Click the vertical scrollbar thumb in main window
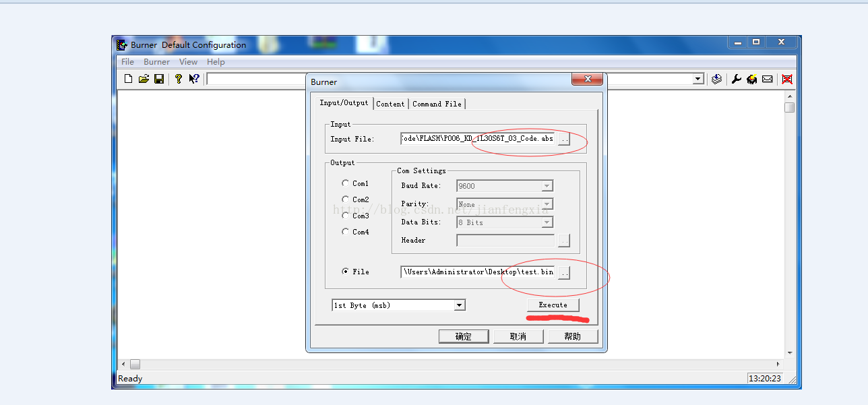 (x=790, y=108)
